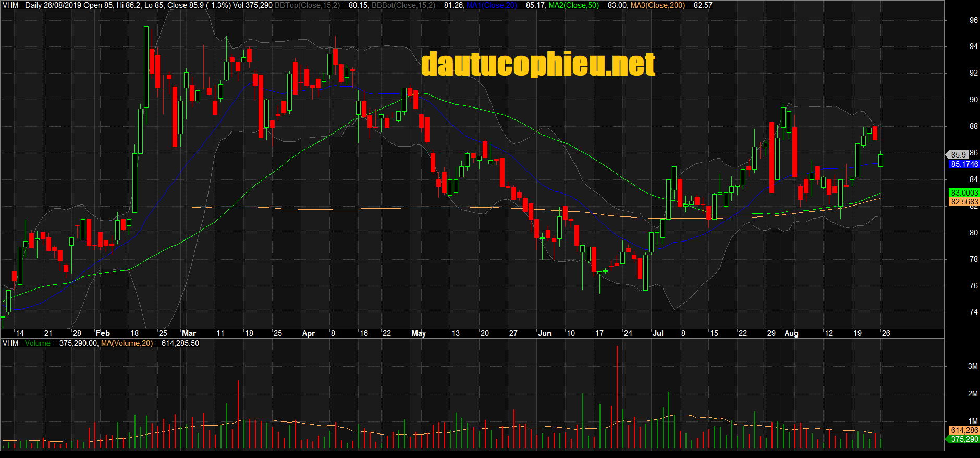Screen dimensions: 980x458
Task: Click the orange 614,286 volume average tag
Action: tap(964, 430)
